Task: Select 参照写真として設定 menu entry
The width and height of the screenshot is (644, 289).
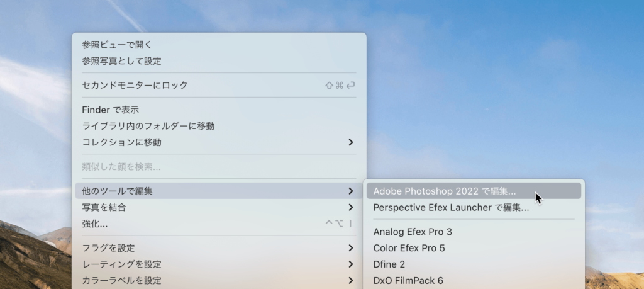Action: (x=219, y=61)
